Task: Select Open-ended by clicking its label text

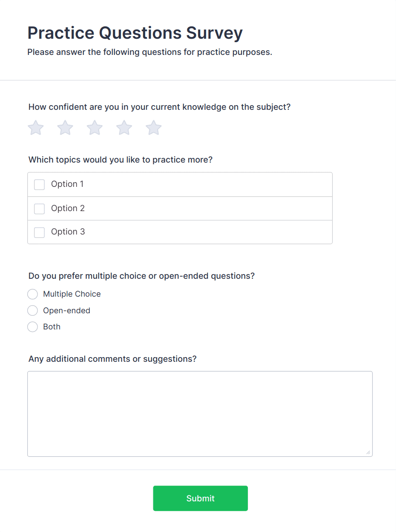Action: 66,310
